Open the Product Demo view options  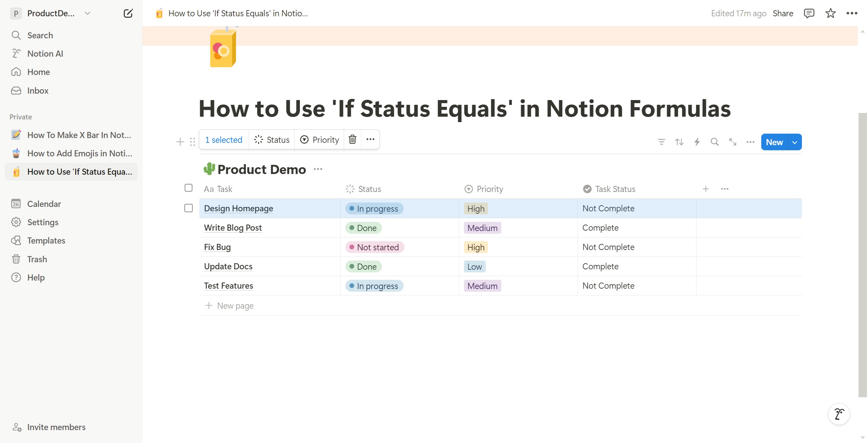tap(318, 169)
